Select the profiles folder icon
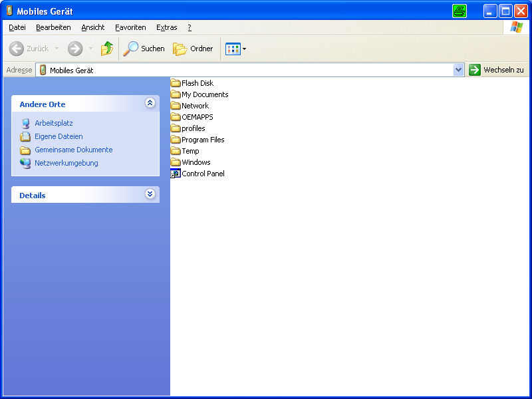532x399 pixels. [176, 128]
